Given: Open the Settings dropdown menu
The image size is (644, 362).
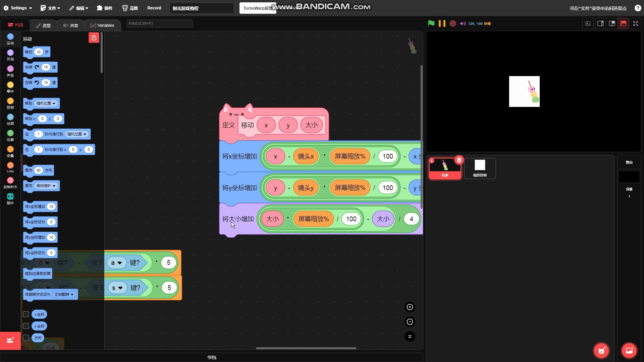Looking at the screenshot, I should [18, 8].
